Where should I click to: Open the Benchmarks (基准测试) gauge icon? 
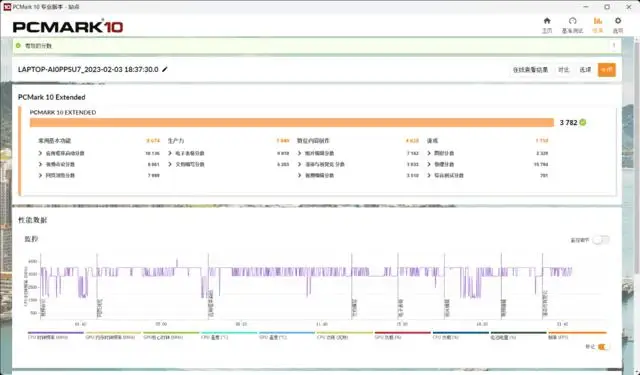coord(572,21)
